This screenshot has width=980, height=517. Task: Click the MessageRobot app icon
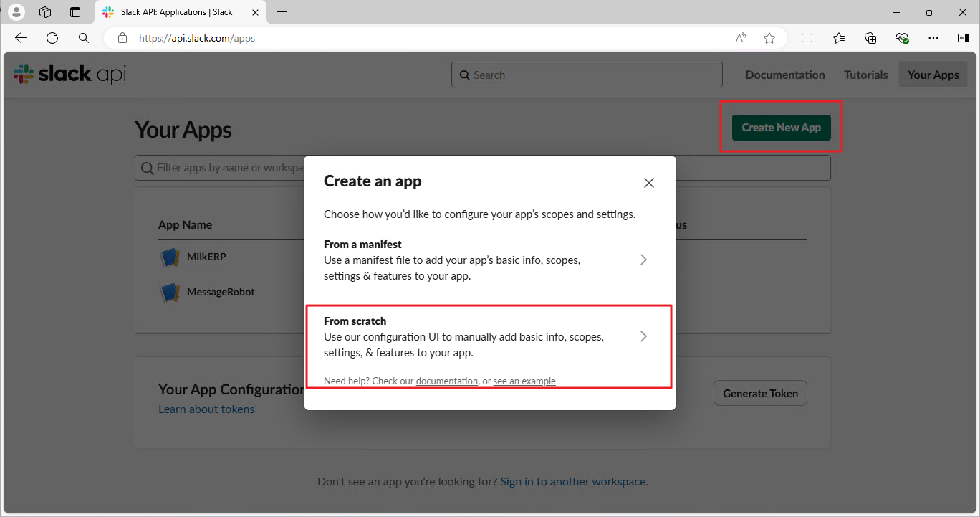point(169,292)
